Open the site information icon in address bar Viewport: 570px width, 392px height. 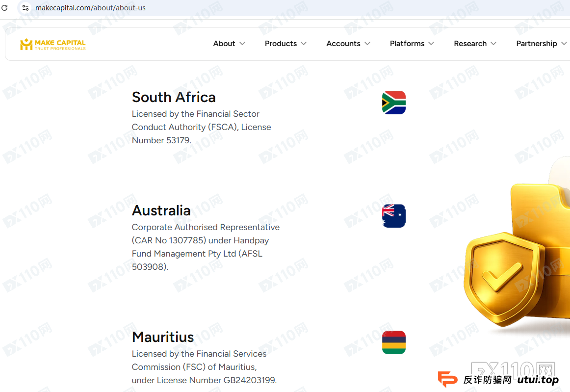point(25,8)
